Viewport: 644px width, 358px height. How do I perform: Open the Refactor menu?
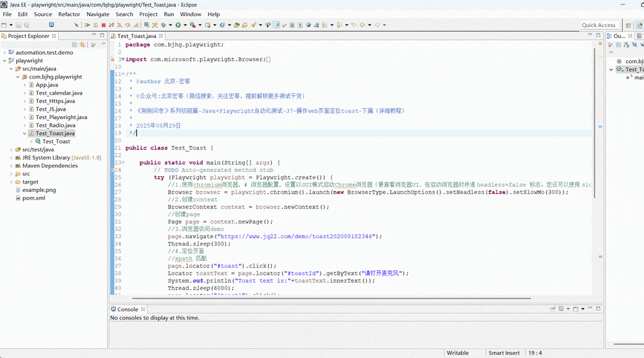click(x=69, y=14)
